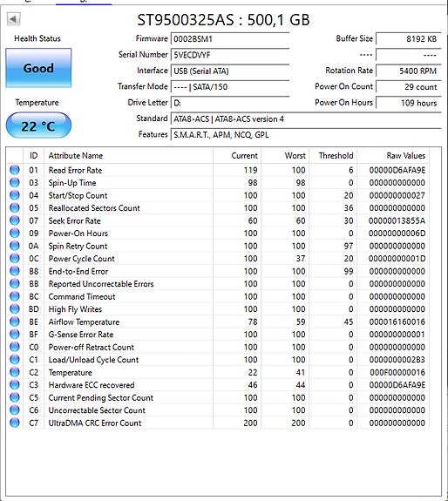
Task: Click the 22 °C temperature button
Action: pyautogui.click(x=38, y=125)
